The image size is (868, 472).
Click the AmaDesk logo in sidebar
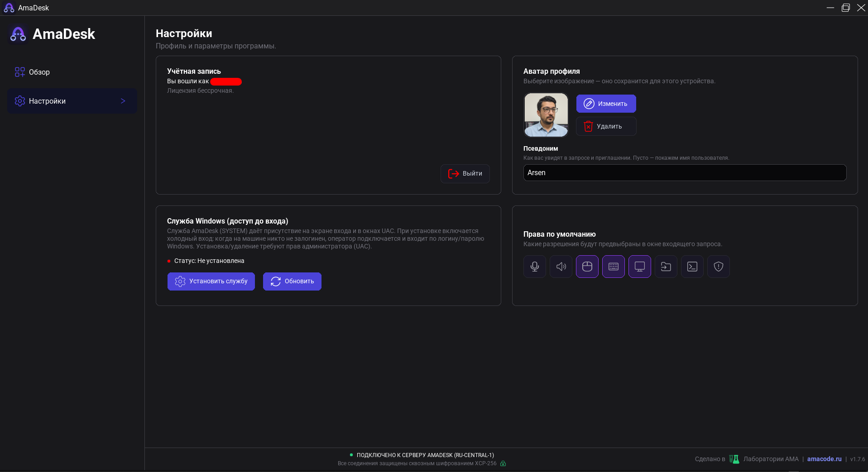18,34
